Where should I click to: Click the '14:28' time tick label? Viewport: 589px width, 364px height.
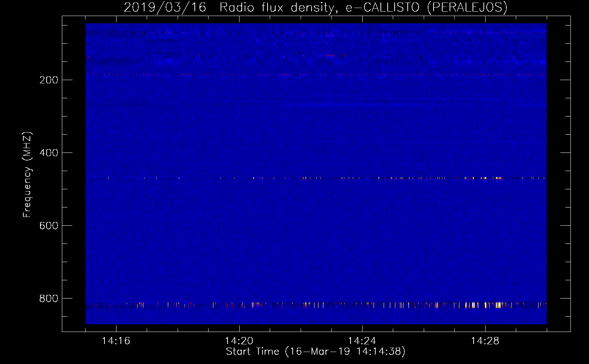pos(485,341)
